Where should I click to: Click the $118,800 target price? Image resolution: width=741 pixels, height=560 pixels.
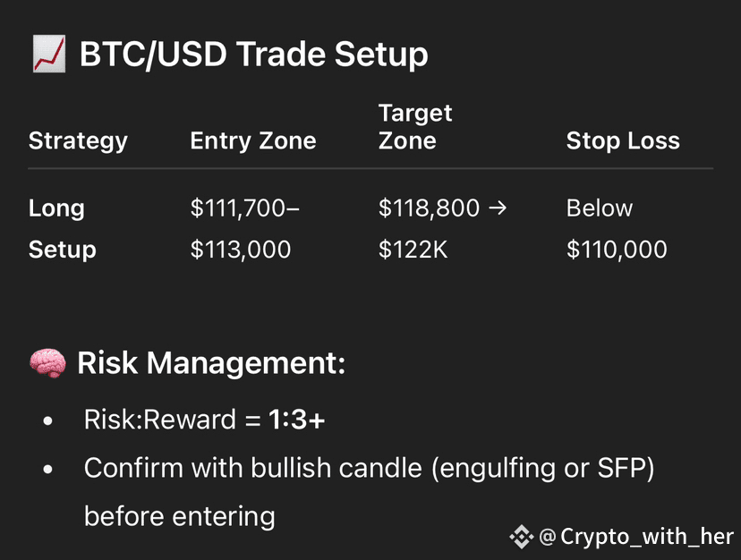(x=429, y=208)
